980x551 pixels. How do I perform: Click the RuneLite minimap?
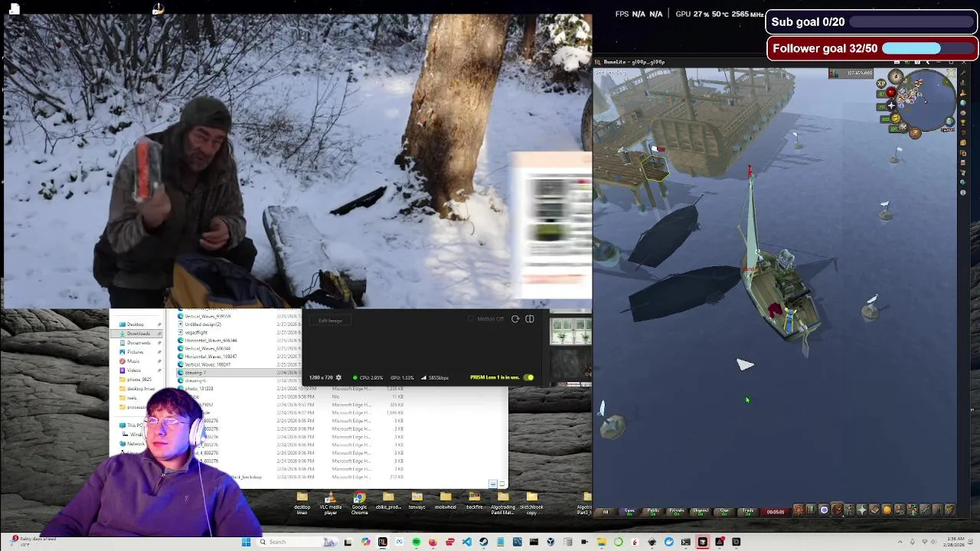(x=926, y=100)
